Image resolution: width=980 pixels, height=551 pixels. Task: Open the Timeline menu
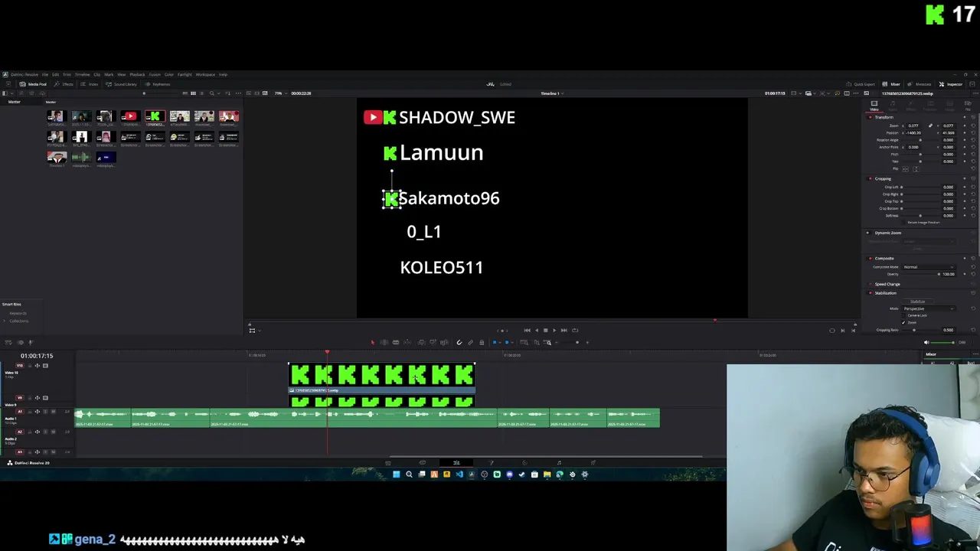coord(82,74)
